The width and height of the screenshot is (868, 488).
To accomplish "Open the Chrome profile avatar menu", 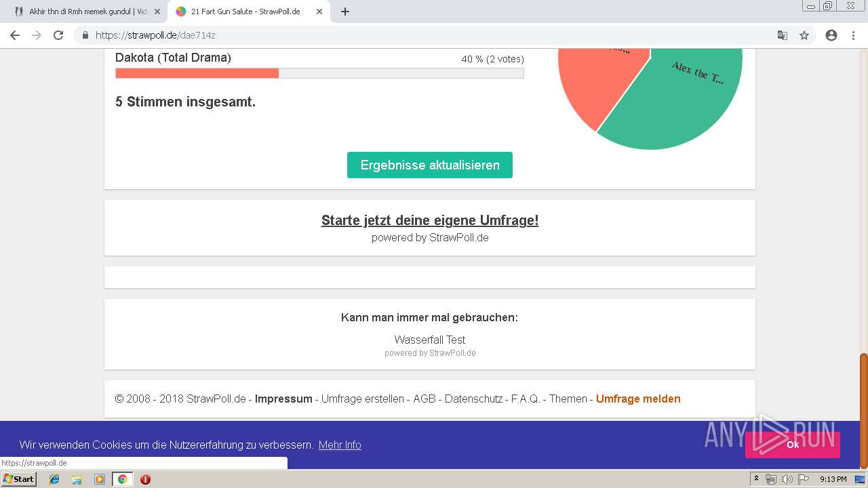I will tap(831, 35).
